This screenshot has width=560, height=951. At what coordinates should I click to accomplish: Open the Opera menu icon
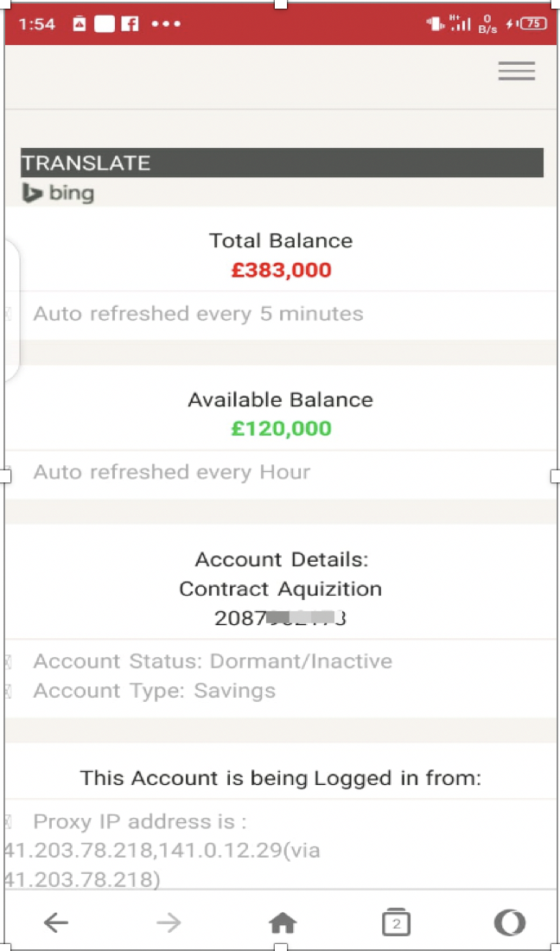pos(509,922)
